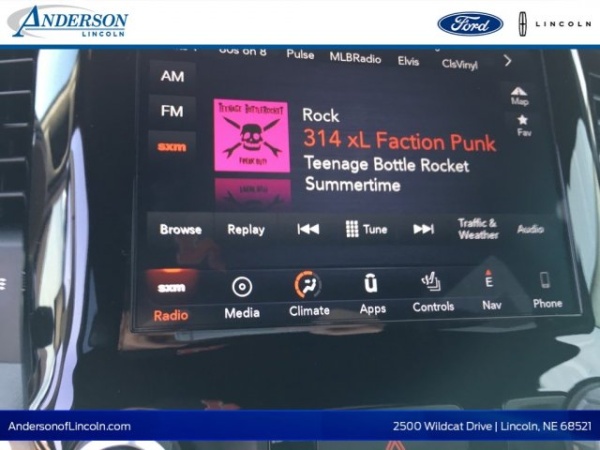
Task: Open seat Controls icon
Action: [x=432, y=283]
